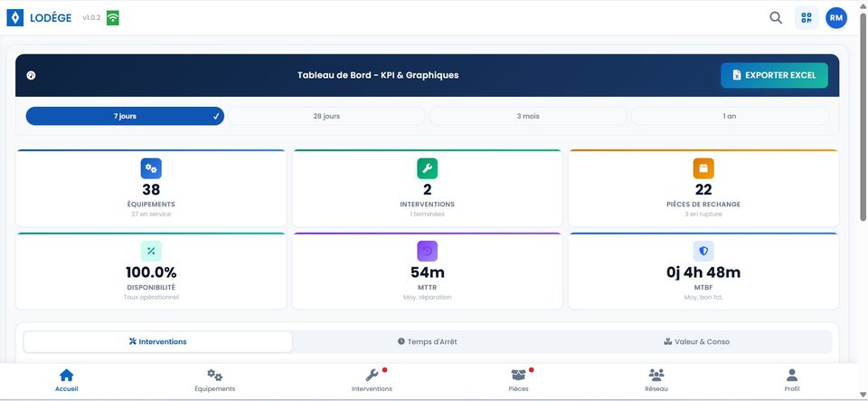Open the 100.0% Disponibilité card

(151, 271)
